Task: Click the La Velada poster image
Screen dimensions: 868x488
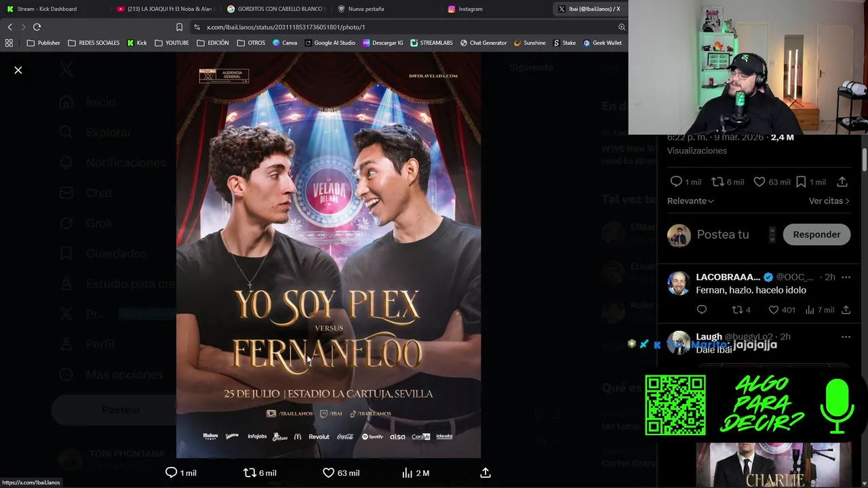Action: coord(329,256)
